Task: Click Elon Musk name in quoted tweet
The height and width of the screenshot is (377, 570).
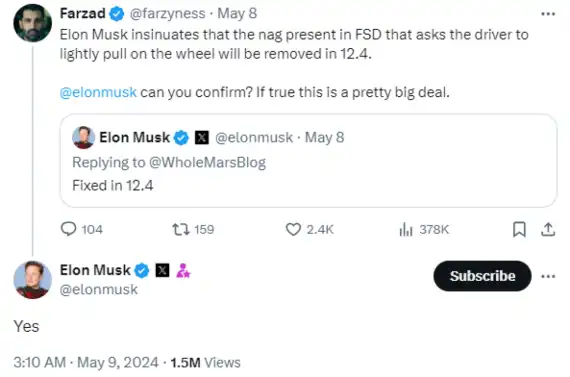Action: [135, 137]
